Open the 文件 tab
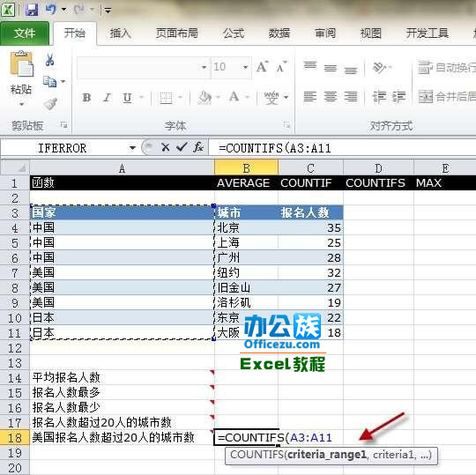The height and width of the screenshot is (475, 476). click(25, 33)
